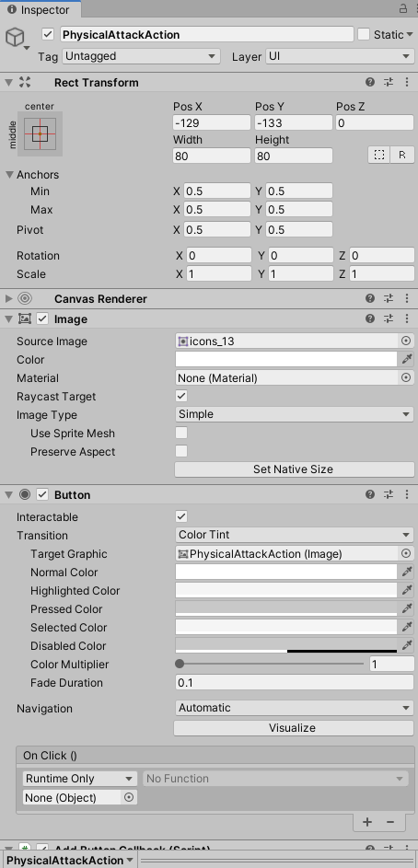Disable the Raycast Target checkbox

click(181, 396)
